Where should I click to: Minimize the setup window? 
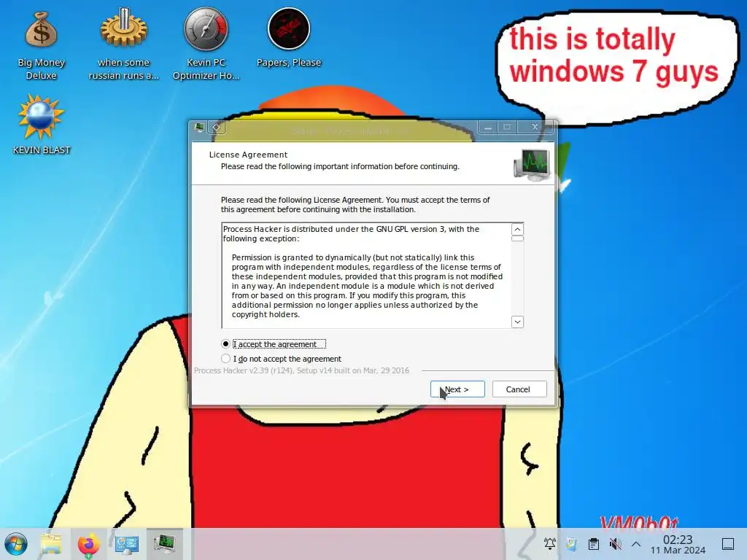tap(488, 127)
